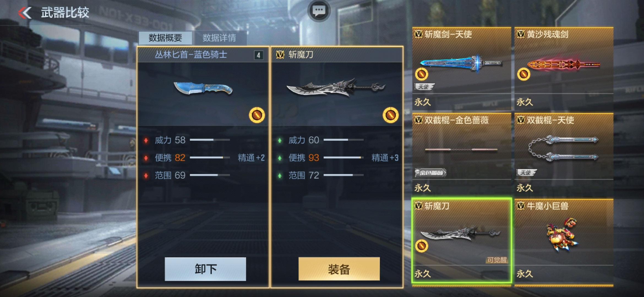Click the 卸下 button
644x297 pixels.
tap(205, 269)
